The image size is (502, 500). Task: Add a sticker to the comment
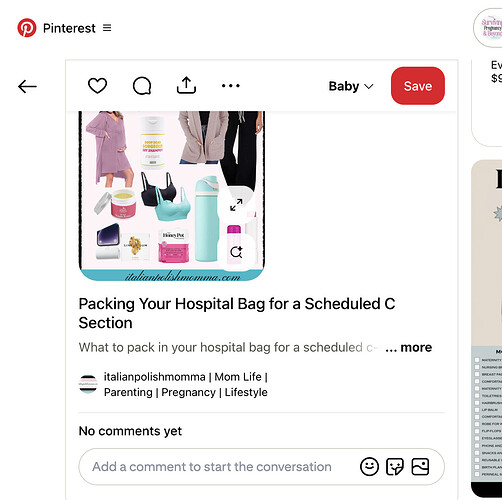pyautogui.click(x=395, y=467)
